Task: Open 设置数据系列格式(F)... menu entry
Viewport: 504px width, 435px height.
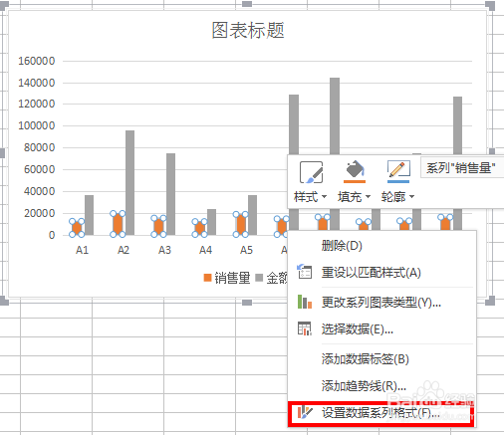Action: pos(380,413)
